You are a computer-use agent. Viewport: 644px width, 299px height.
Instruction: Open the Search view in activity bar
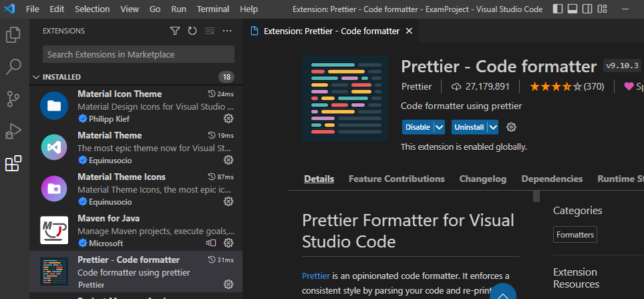[13, 67]
